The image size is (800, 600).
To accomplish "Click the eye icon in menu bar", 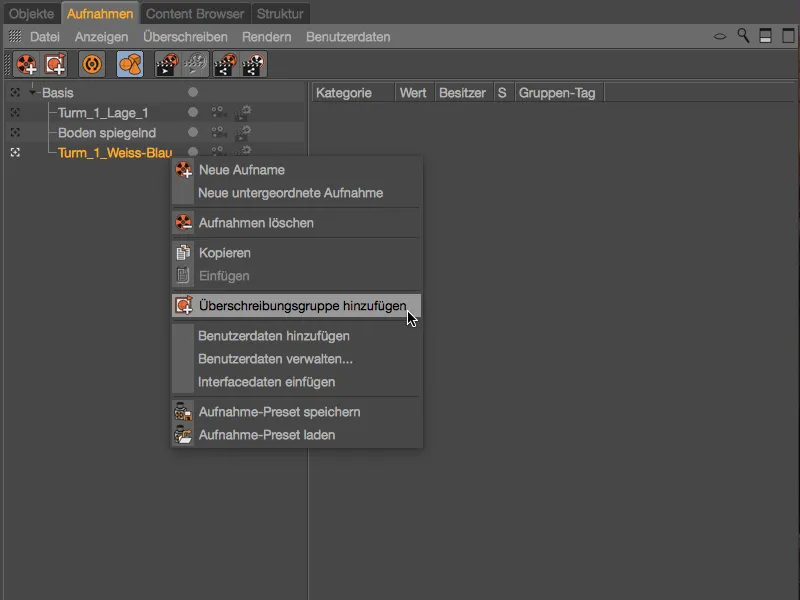I will 720,36.
